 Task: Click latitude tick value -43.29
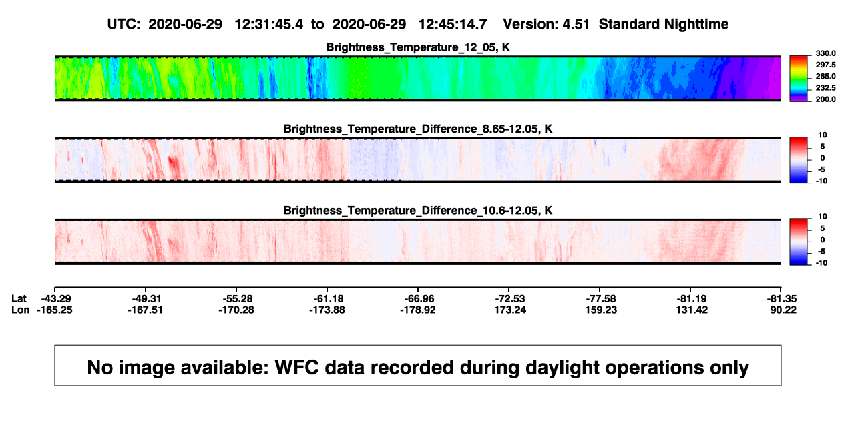click(55, 298)
